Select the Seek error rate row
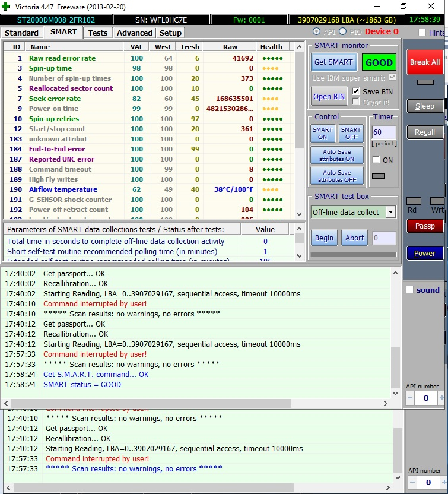448x494 pixels. tap(149, 99)
